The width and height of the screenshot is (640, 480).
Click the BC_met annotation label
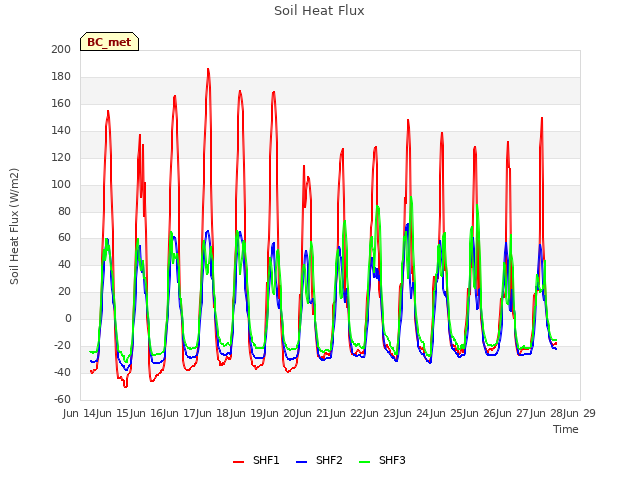coord(109,42)
